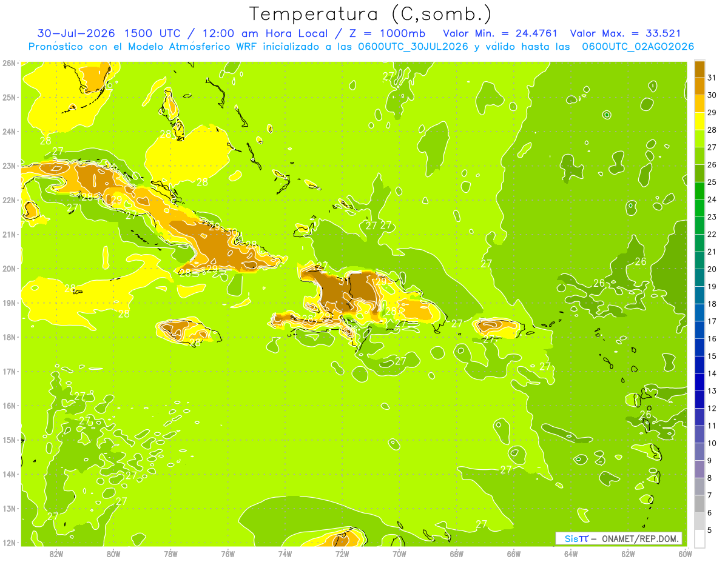Pick the yellow swatch between 28 and 29
Screen dimensions: 728x562
(x=699, y=121)
